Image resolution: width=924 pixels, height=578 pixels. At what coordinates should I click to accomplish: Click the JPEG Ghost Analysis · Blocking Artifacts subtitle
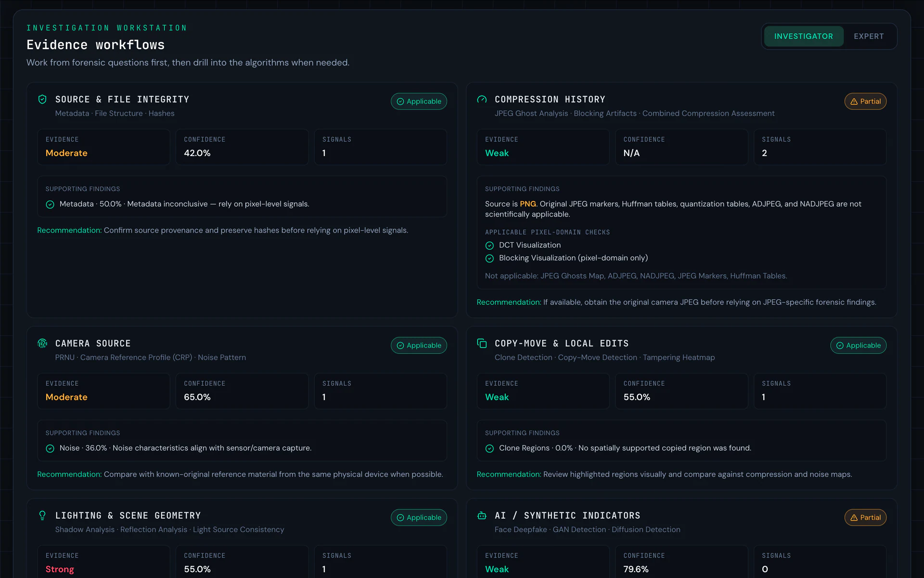pos(634,114)
